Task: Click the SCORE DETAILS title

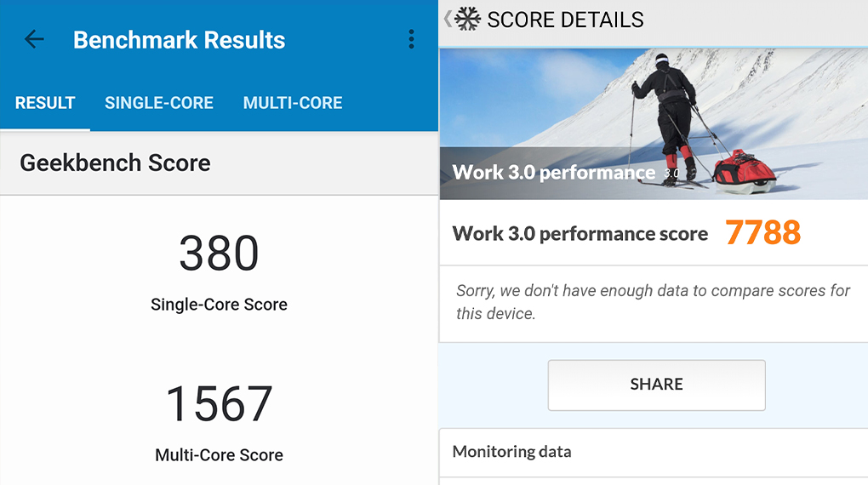Action: tap(565, 19)
